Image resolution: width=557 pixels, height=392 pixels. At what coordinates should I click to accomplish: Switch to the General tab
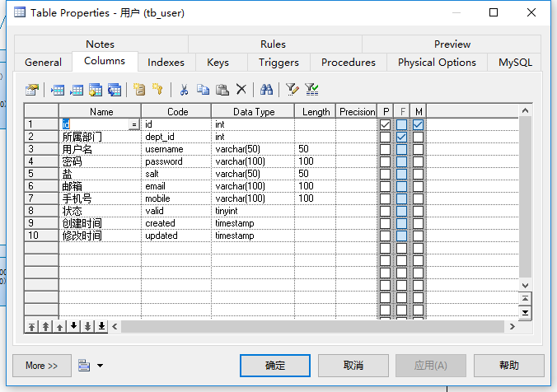click(x=43, y=63)
